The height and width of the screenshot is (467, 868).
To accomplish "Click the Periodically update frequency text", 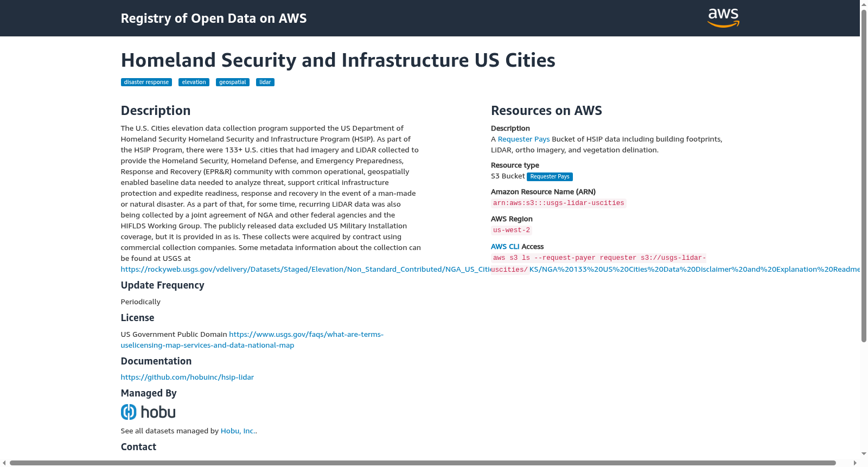I will coord(141,302).
